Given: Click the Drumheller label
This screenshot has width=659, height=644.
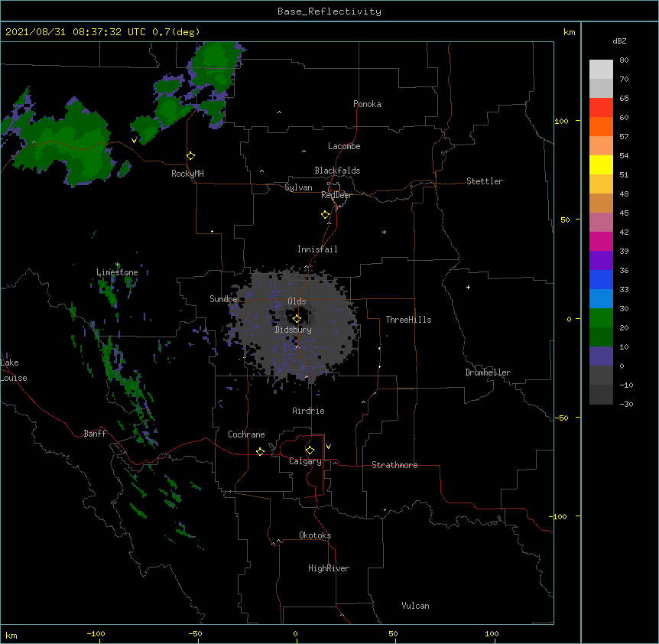Looking at the screenshot, I should click(x=488, y=372).
